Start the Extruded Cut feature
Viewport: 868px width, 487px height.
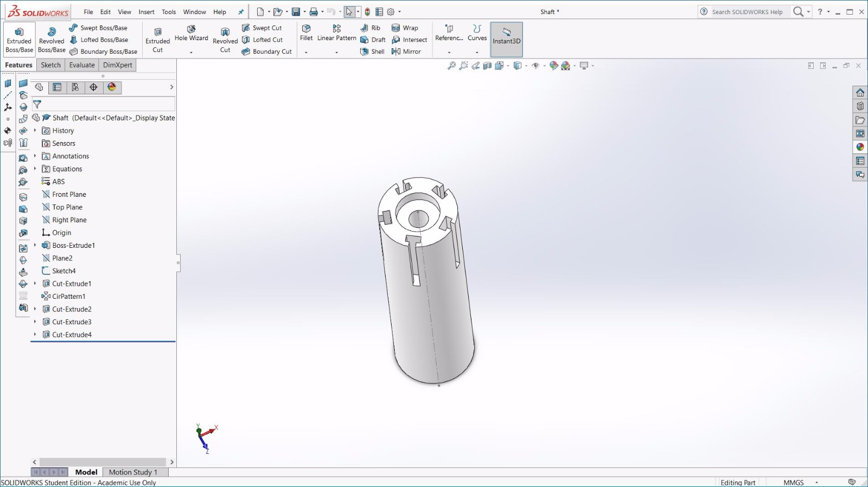pyautogui.click(x=158, y=40)
